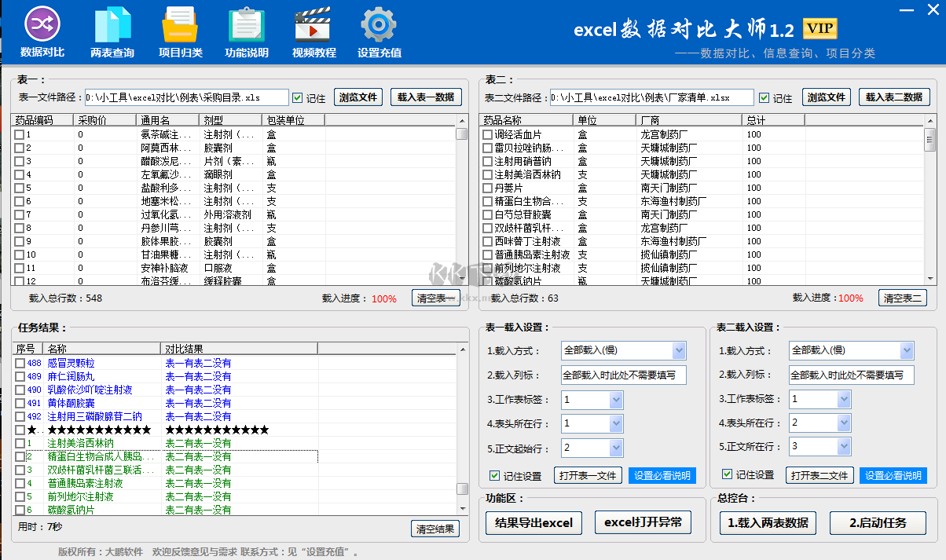Click the VIP badge icon
Screen dimensions: 946x560
click(819, 29)
